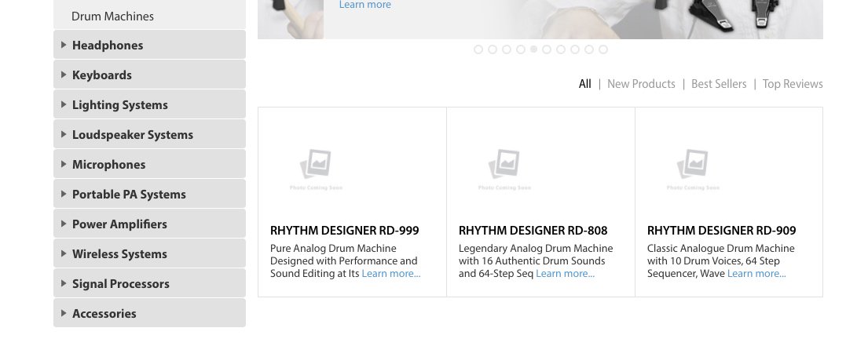This screenshot has height=346, width=868.
Task: Open the Drum Machines subcategory
Action: pyautogui.click(x=112, y=16)
